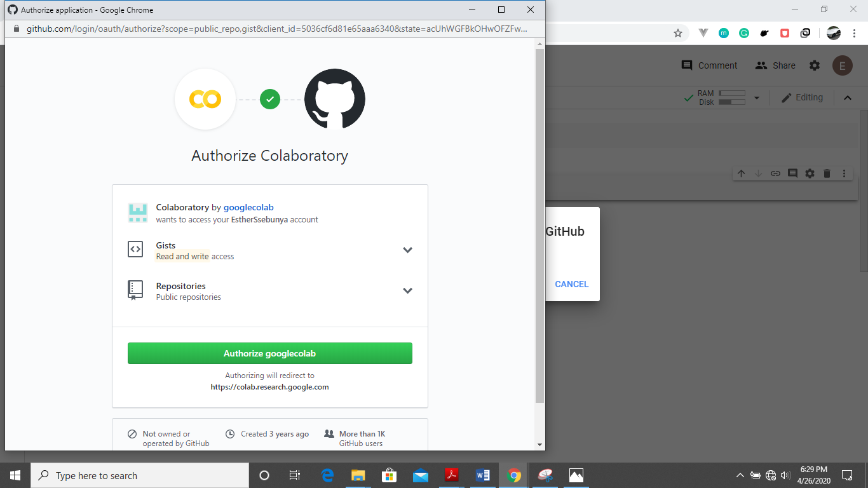Open the Chrome profile picture menu
The height and width of the screenshot is (488, 868).
pyautogui.click(x=834, y=33)
